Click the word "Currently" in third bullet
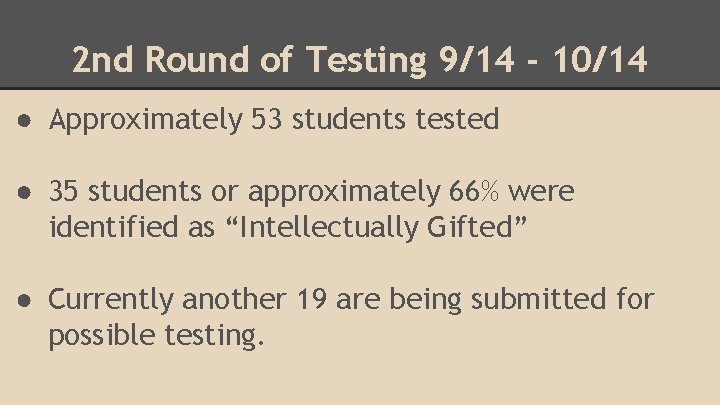 pyautogui.click(x=111, y=300)
